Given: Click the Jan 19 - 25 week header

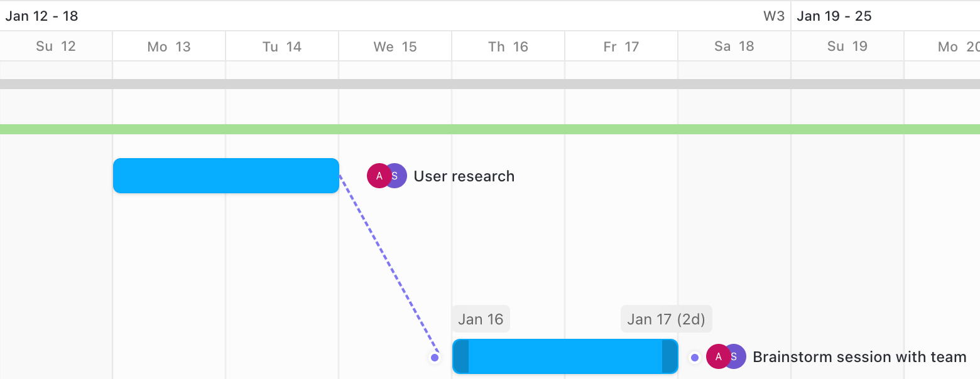Looking at the screenshot, I should point(834,16).
